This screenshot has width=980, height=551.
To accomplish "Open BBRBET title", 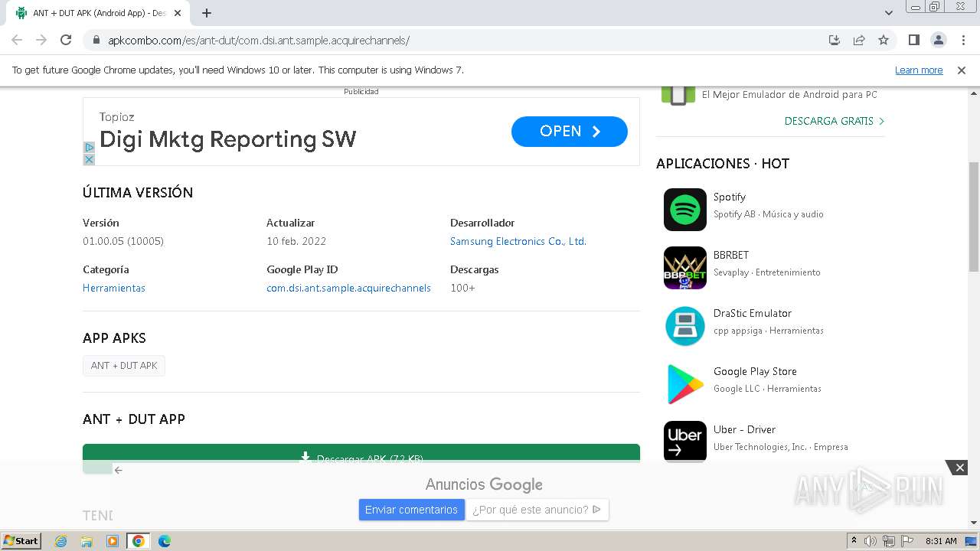I will pos(731,255).
